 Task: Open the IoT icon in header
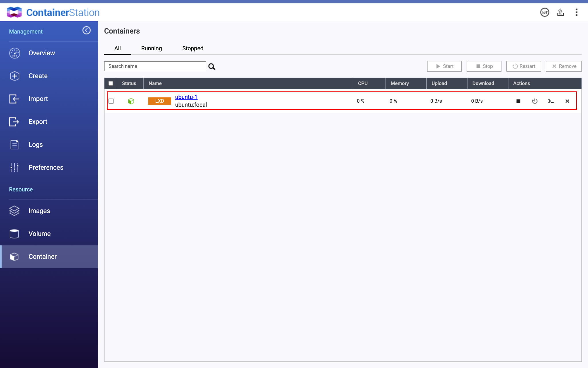[x=544, y=12]
